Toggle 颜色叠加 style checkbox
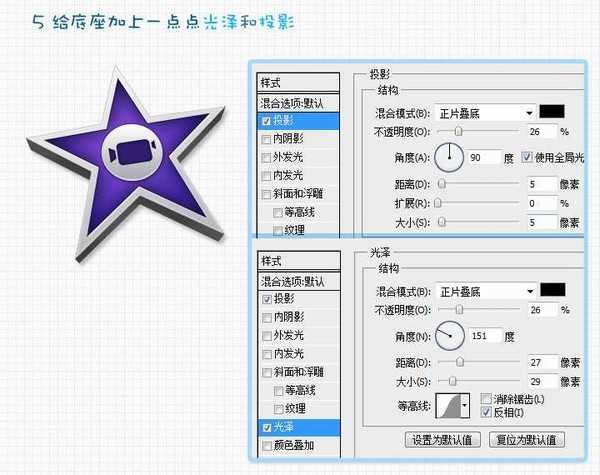This screenshot has width=600, height=475. 266,446
